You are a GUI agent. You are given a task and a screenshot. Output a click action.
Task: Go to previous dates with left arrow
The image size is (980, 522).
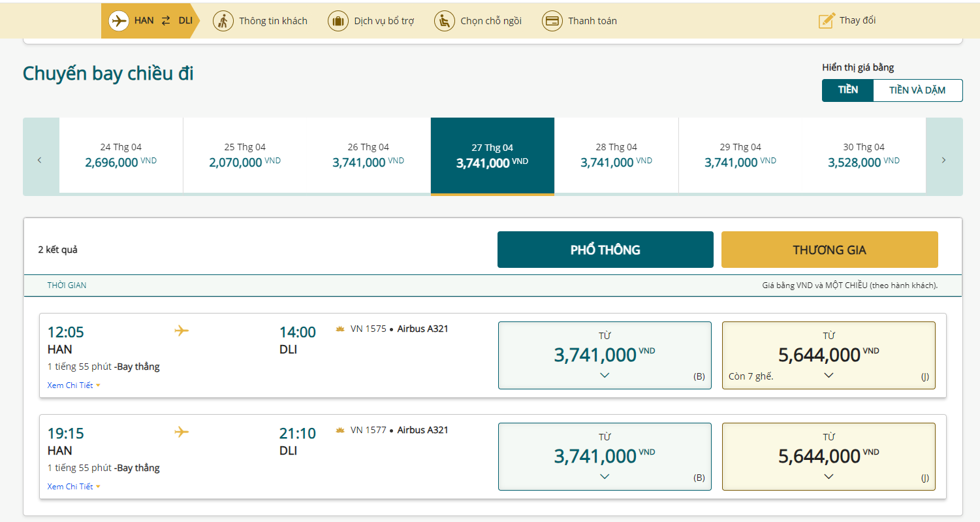tap(40, 160)
